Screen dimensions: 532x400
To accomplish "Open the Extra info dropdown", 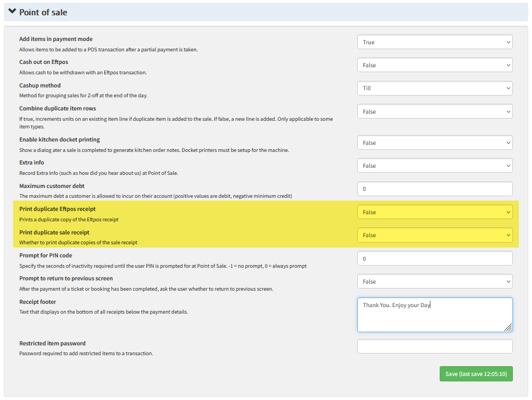I will [435, 166].
